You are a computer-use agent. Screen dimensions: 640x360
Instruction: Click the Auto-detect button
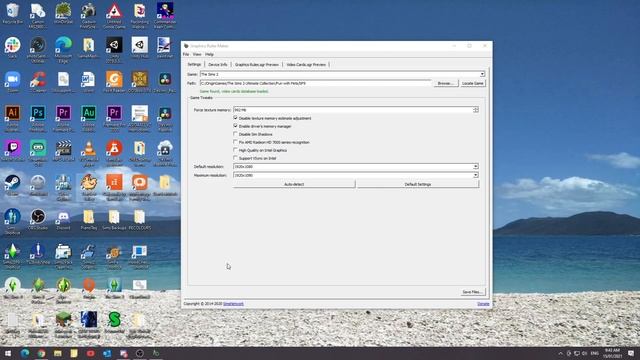click(x=294, y=184)
